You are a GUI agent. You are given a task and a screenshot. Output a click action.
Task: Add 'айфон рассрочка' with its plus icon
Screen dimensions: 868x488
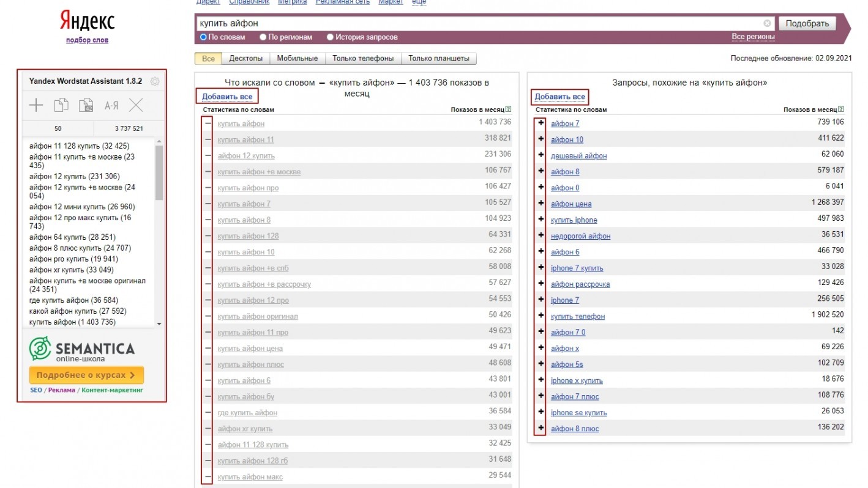[x=541, y=284]
